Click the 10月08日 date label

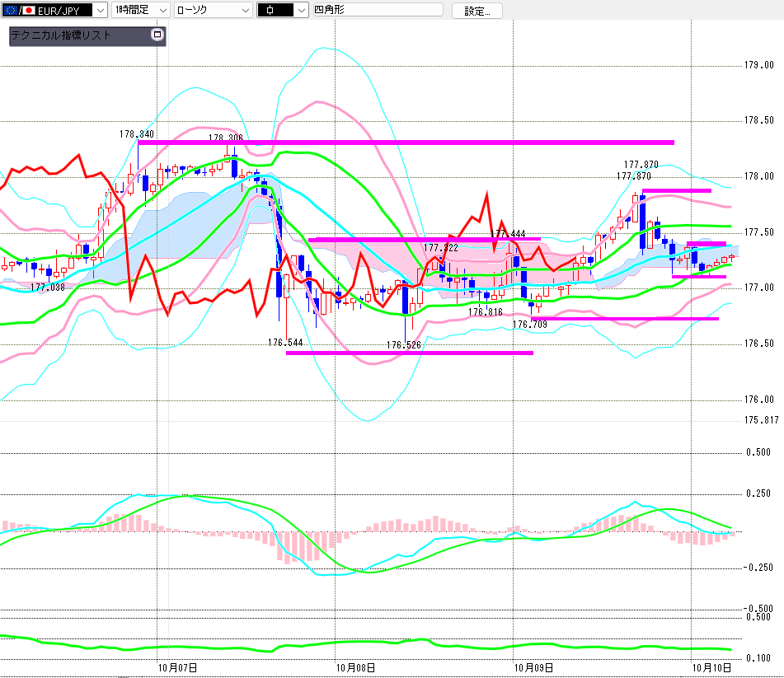pyautogui.click(x=355, y=668)
